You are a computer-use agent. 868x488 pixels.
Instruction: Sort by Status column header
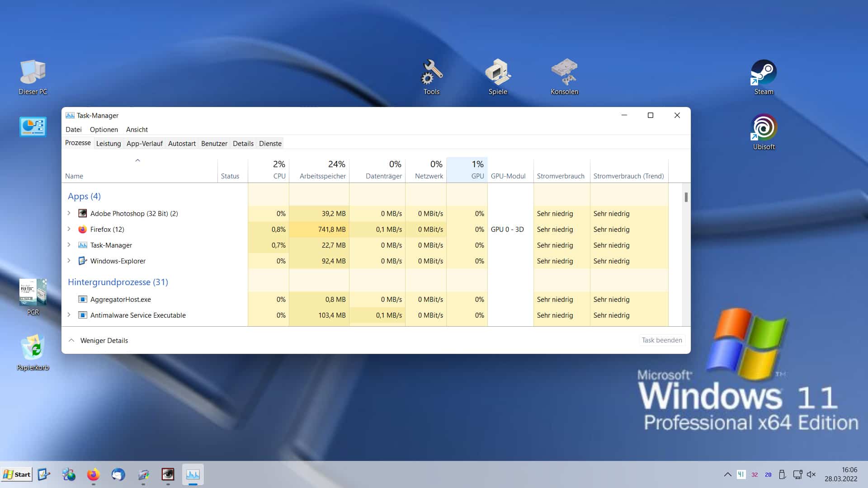tap(232, 170)
